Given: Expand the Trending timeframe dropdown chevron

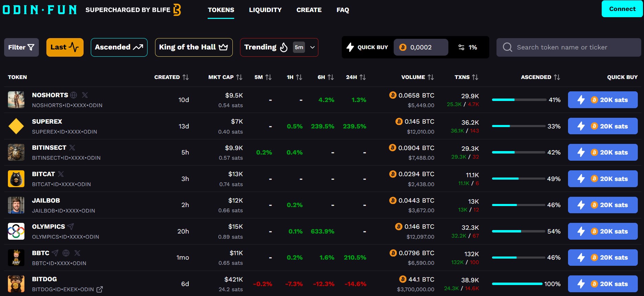Looking at the screenshot, I should tap(312, 47).
